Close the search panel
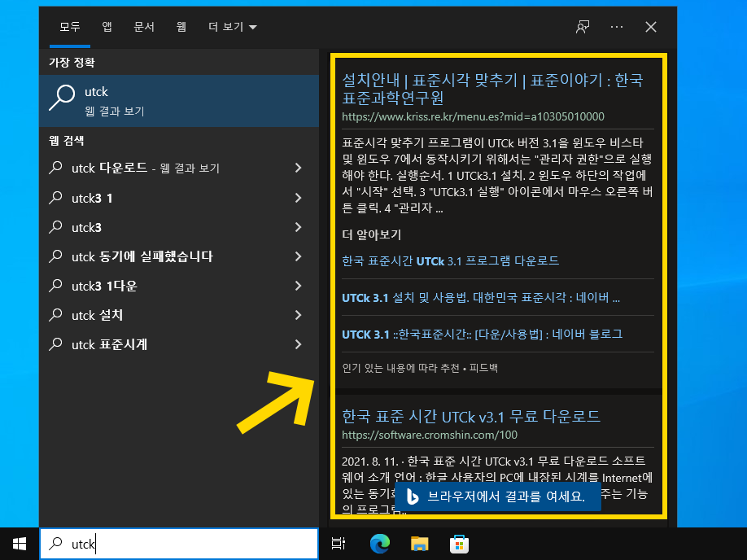The height and width of the screenshot is (560, 747). pyautogui.click(x=651, y=27)
